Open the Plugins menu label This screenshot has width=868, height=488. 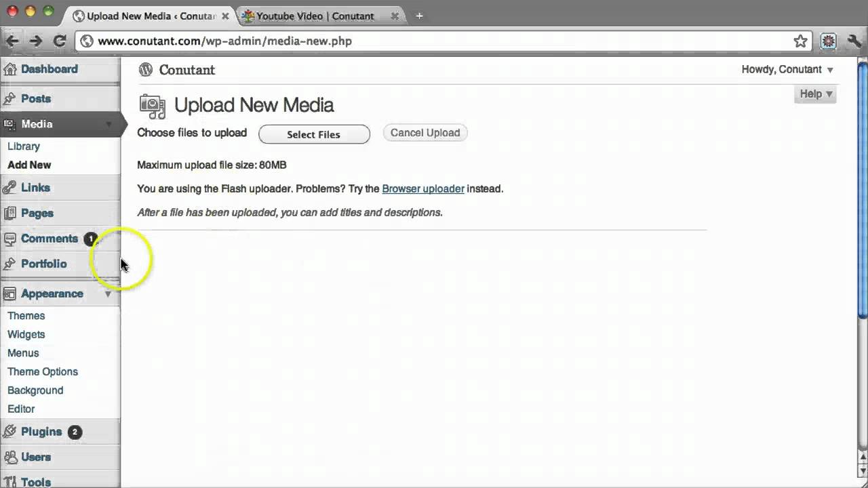[x=41, y=432]
